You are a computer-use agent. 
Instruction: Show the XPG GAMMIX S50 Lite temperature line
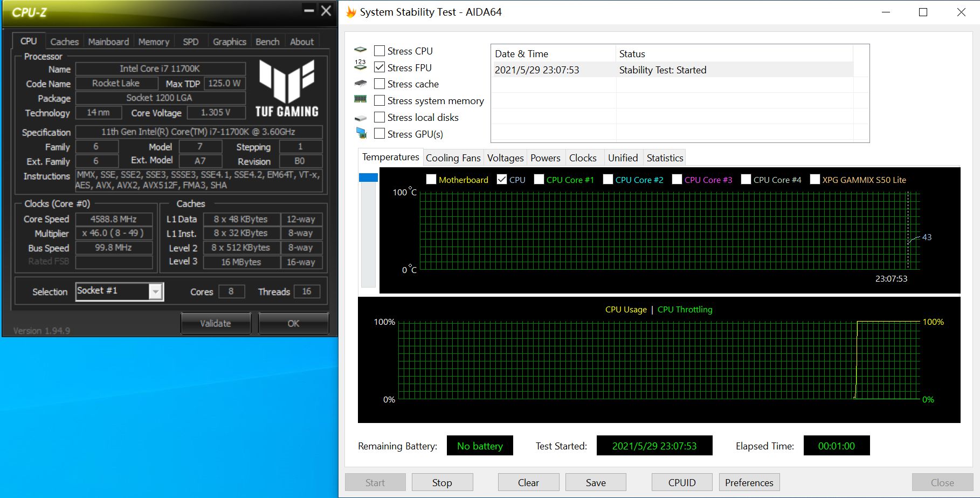click(x=815, y=180)
